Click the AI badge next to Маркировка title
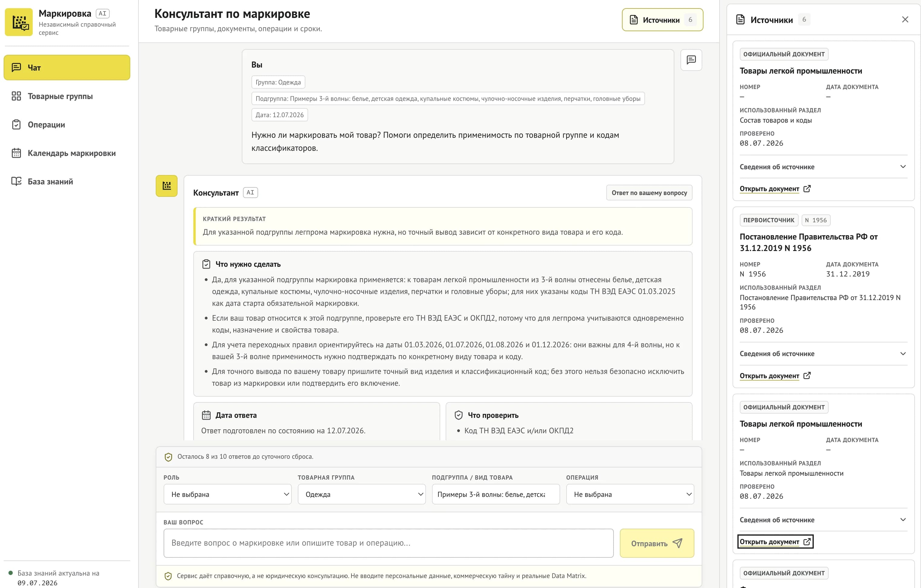 pos(102,13)
